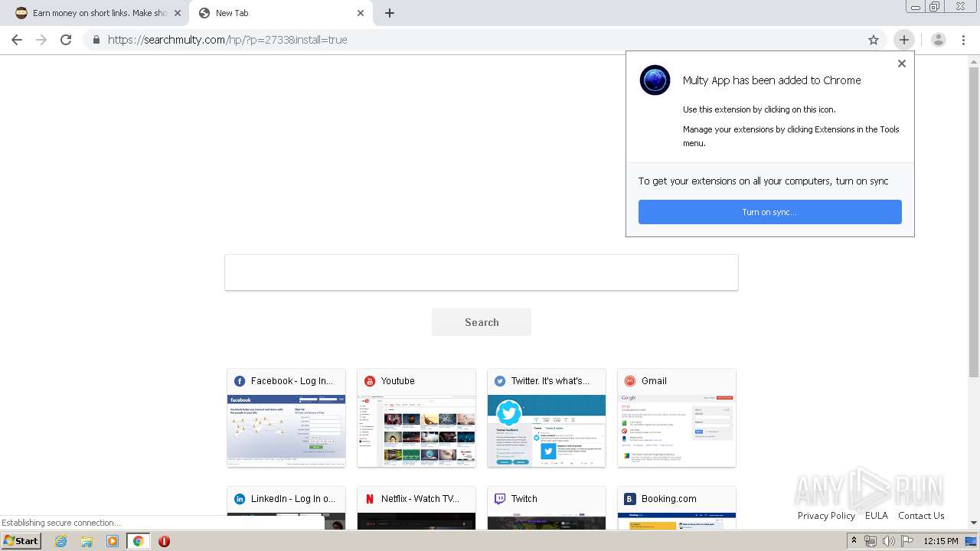This screenshot has height=551, width=980.
Task: Go back using the browser back arrow
Action: [x=17, y=40]
